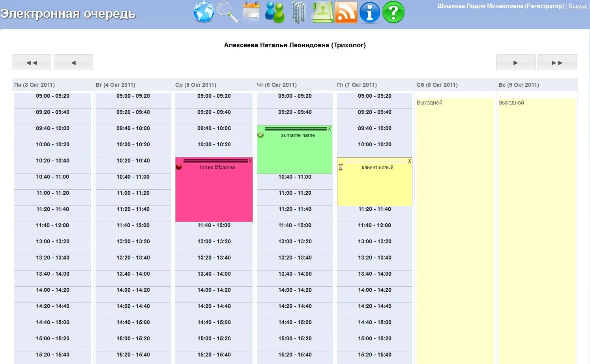Click the Электронная очередь title

tap(68, 14)
